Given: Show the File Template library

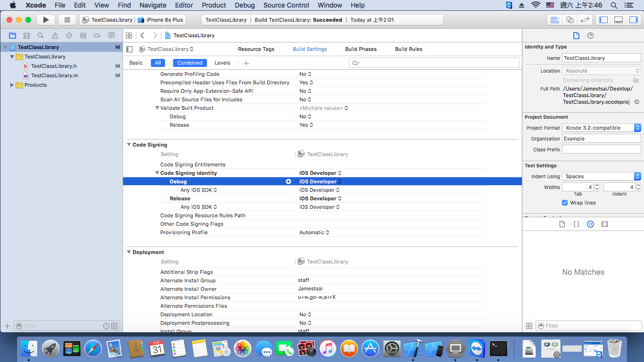Looking at the screenshot, I should click(x=562, y=224).
